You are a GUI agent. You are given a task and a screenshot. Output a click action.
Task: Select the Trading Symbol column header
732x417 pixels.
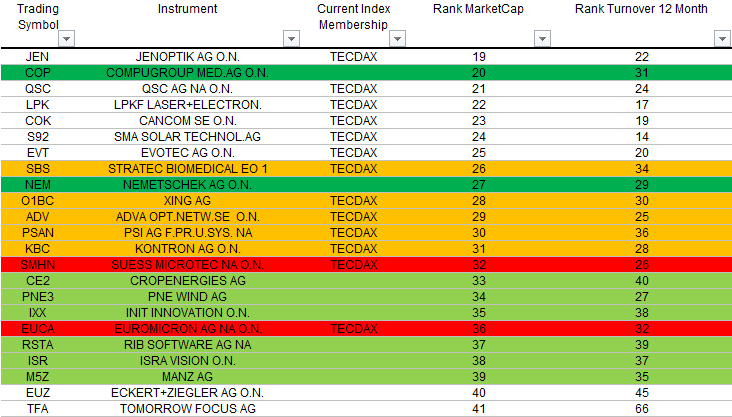click(38, 17)
